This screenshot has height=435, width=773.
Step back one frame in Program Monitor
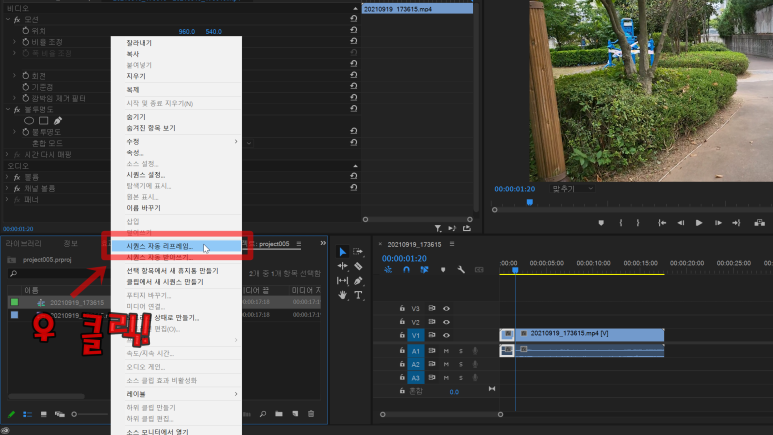point(681,223)
